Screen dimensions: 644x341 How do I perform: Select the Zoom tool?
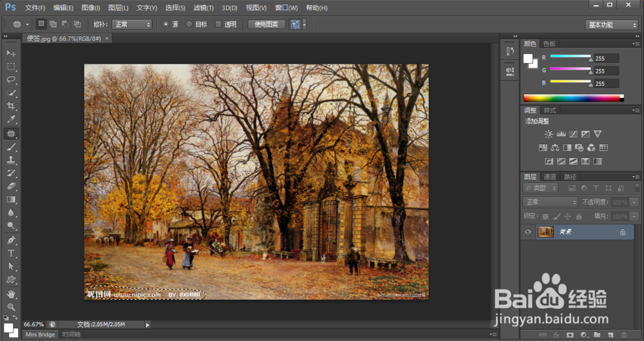click(11, 307)
